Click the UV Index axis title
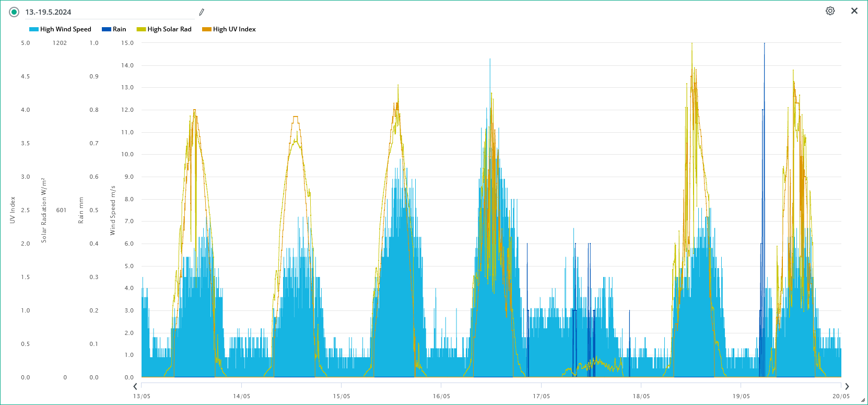 [13, 210]
